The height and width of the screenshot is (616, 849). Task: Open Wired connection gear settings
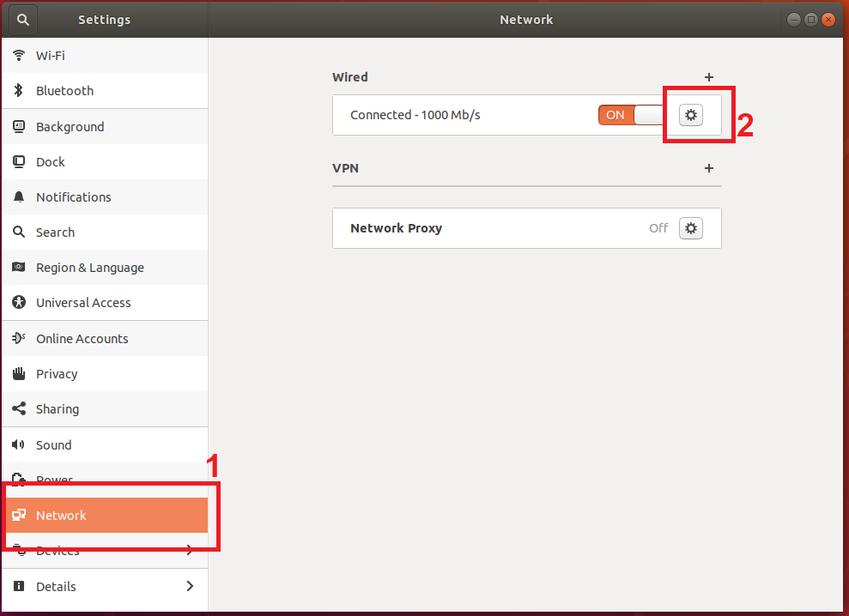(690, 115)
